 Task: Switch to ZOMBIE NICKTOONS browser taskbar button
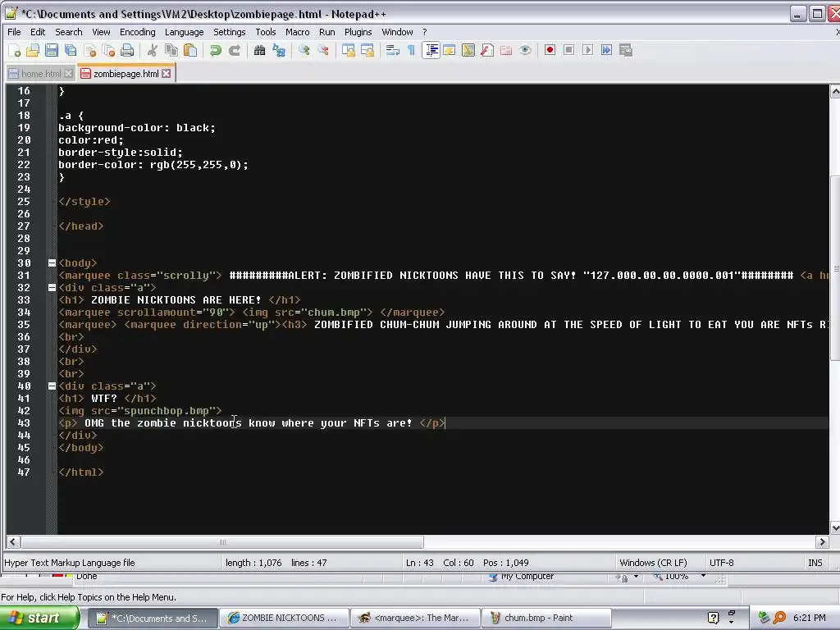coord(284,618)
